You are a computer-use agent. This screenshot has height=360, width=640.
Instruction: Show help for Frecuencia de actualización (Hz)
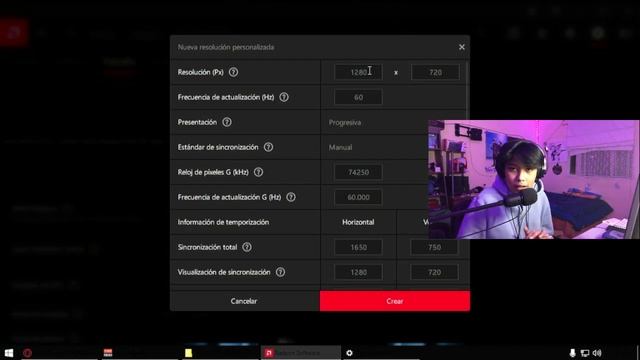(x=284, y=97)
